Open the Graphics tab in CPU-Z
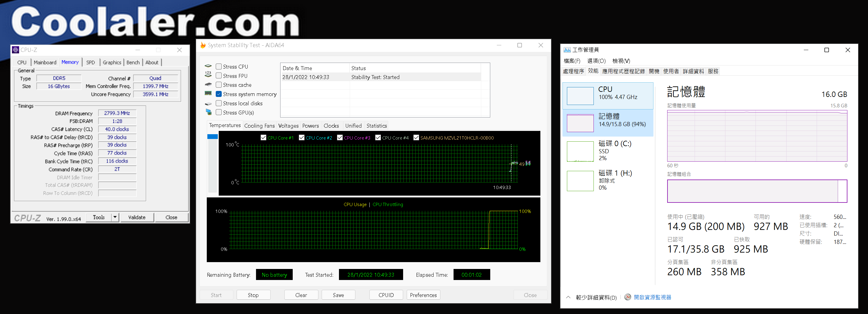868x314 pixels. [x=112, y=62]
